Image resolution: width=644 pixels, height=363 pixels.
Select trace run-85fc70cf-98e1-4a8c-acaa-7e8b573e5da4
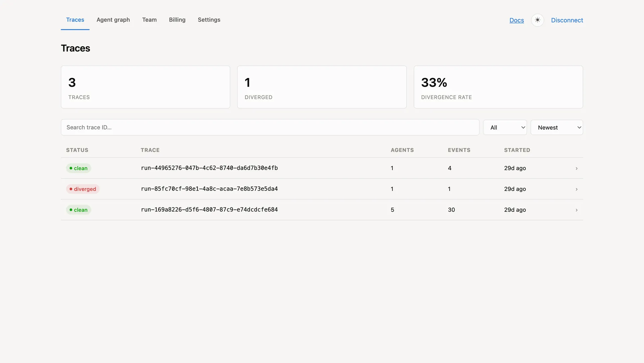pyautogui.click(x=209, y=189)
